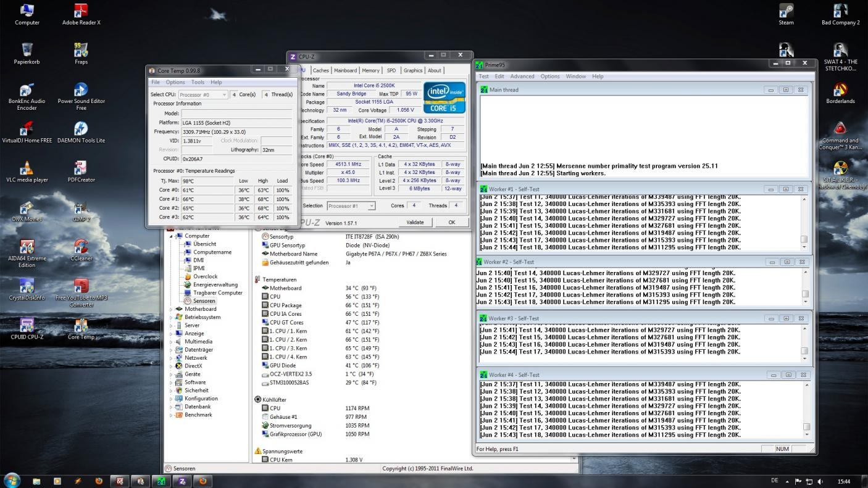The image size is (868, 488).
Task: Open the Adobe Reader X desktop icon
Action: 81,14
